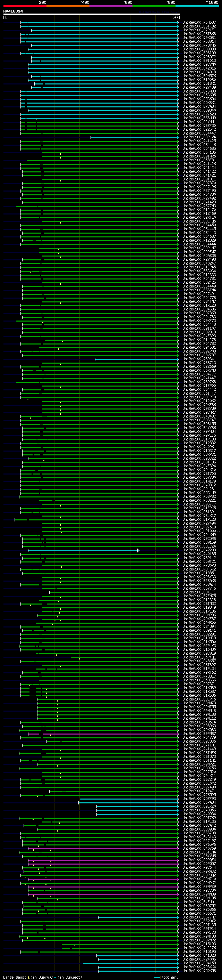Select the UniRef100_C6T8R7 label
Viewport: 222px width, 980px height.
click(199, 665)
